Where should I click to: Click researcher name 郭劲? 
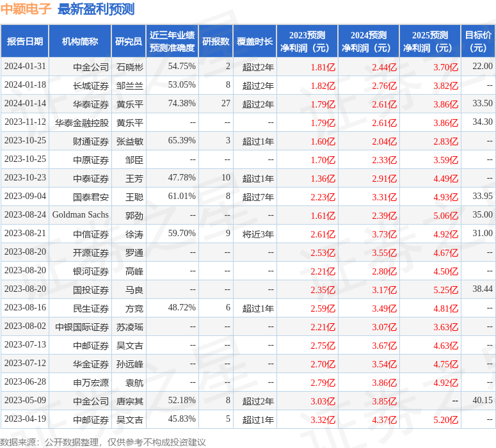[x=134, y=216]
